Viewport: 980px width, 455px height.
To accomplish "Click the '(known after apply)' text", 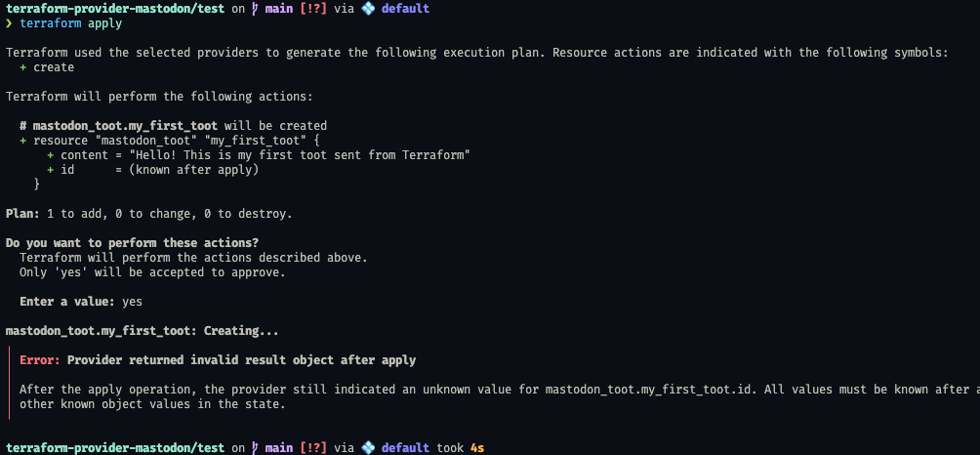I will tap(193, 169).
